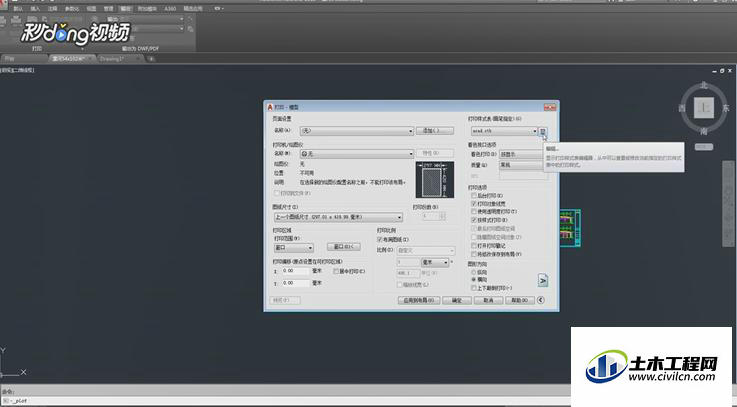Viewport: 737px width, 407px height.
Task: Click ribbon minimize dropdown icon after 精选应用
Action: [x=218, y=8]
